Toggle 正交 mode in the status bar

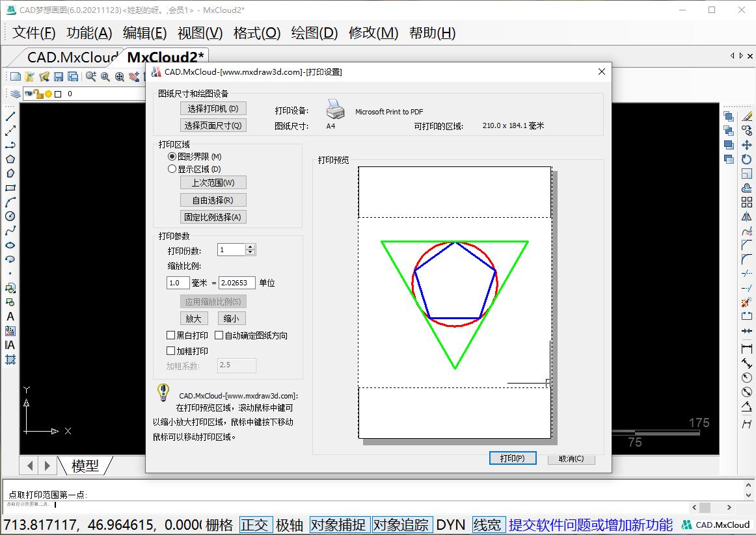point(256,525)
